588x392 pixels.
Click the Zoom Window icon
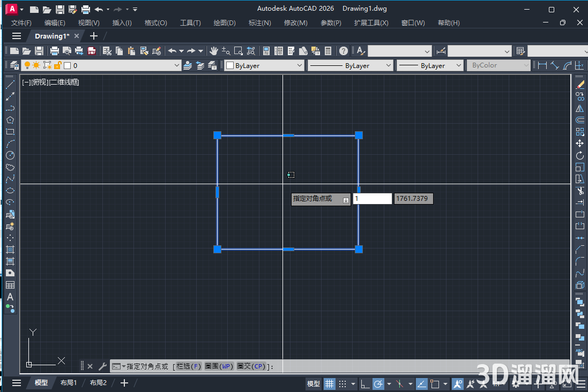(x=239, y=51)
